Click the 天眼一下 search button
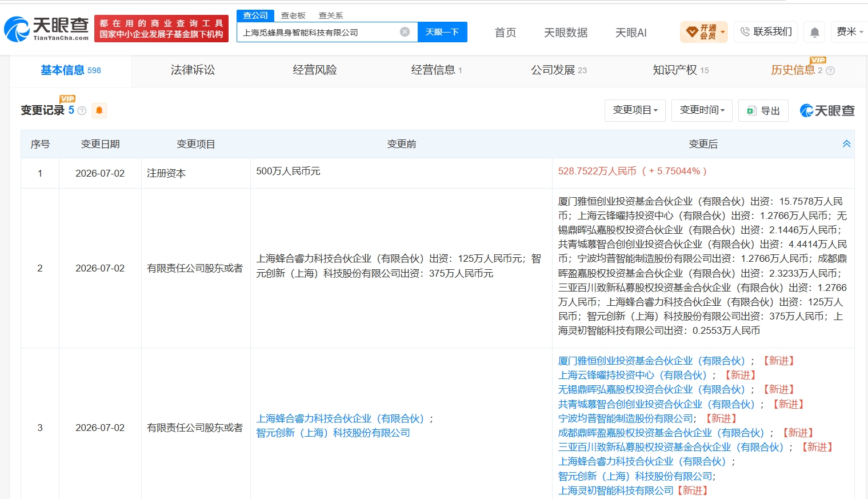The width and height of the screenshot is (868, 499). [442, 32]
